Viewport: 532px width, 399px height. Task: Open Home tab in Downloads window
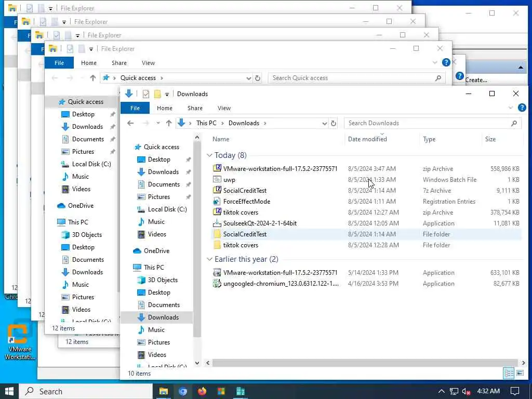tap(165, 108)
